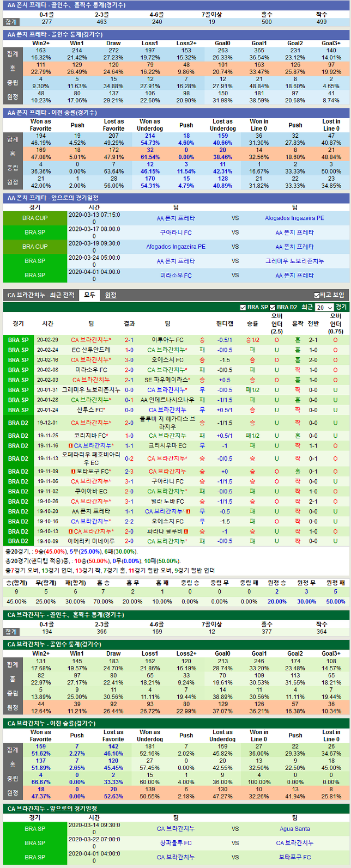
Task: Click the 2-1 score in 20-02-29 row
Action: [x=129, y=340]
